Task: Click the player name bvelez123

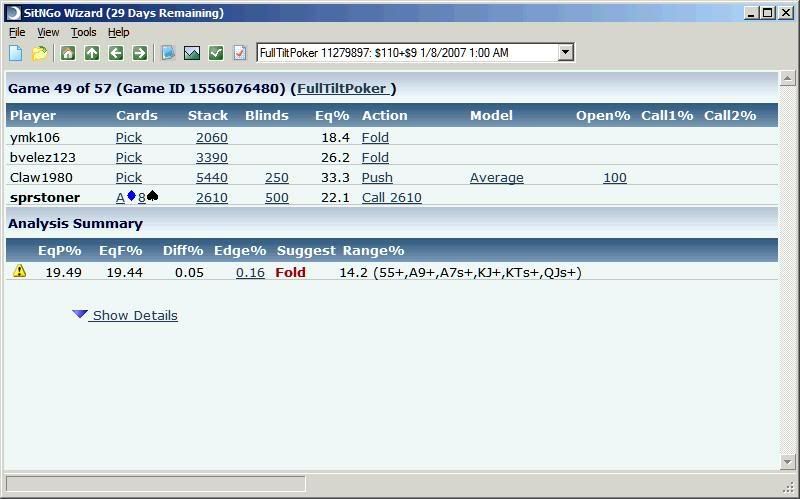Action: [43, 158]
